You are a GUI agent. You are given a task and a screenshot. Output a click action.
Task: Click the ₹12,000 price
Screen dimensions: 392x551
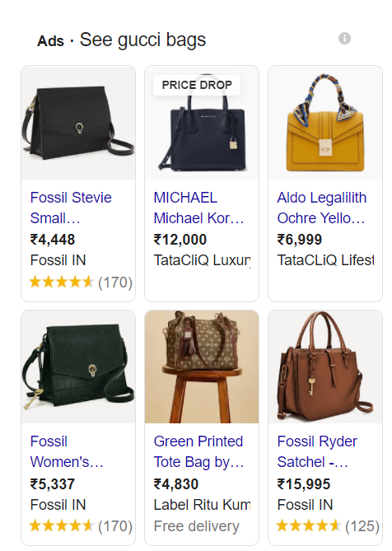click(180, 240)
